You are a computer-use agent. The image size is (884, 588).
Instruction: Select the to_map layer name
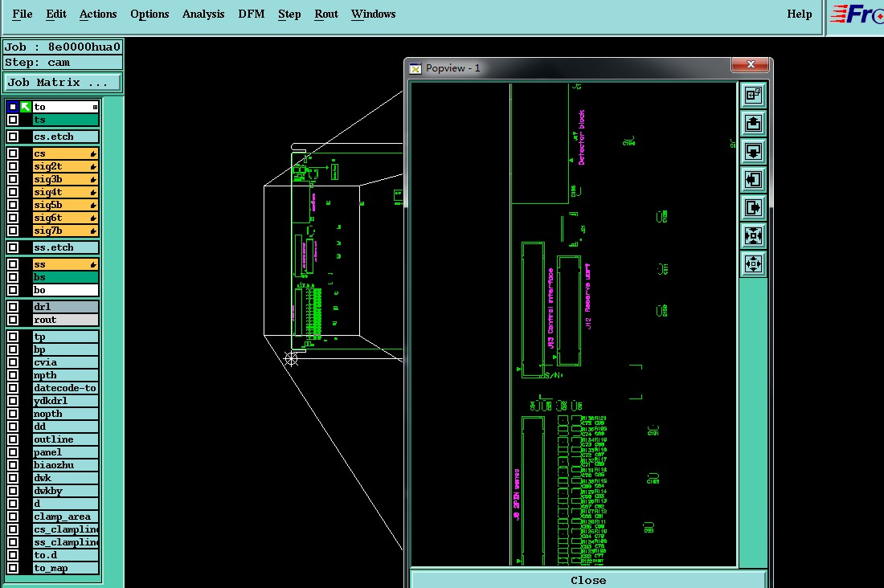(65, 568)
